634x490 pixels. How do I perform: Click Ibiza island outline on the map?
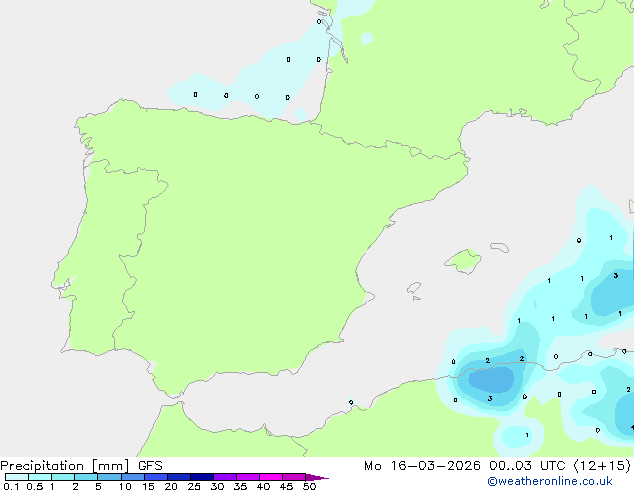click(414, 288)
